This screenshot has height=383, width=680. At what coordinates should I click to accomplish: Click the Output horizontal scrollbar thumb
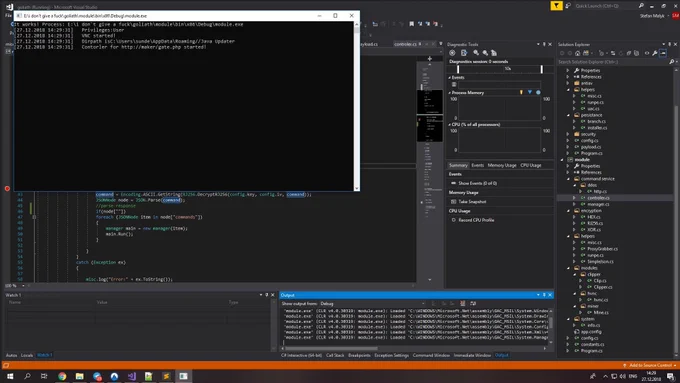click(331, 348)
